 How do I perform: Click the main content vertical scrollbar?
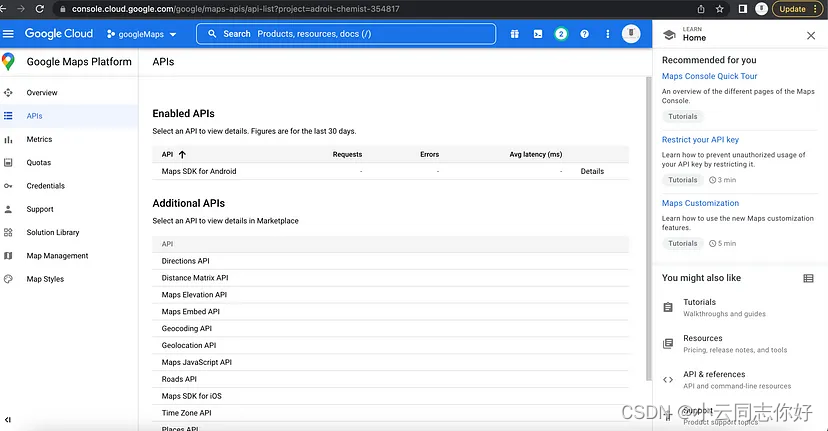point(648,228)
